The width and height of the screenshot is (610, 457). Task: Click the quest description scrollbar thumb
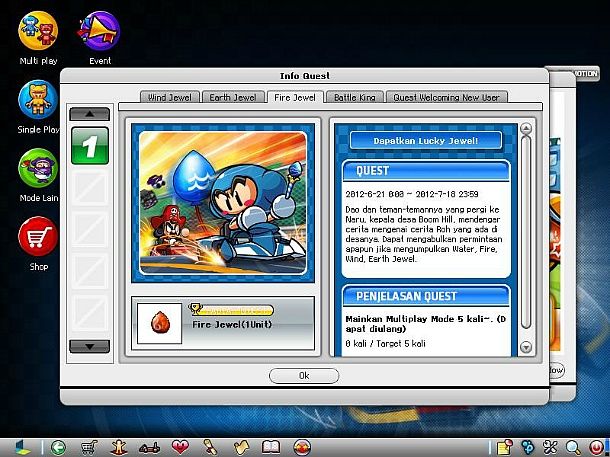click(526, 232)
